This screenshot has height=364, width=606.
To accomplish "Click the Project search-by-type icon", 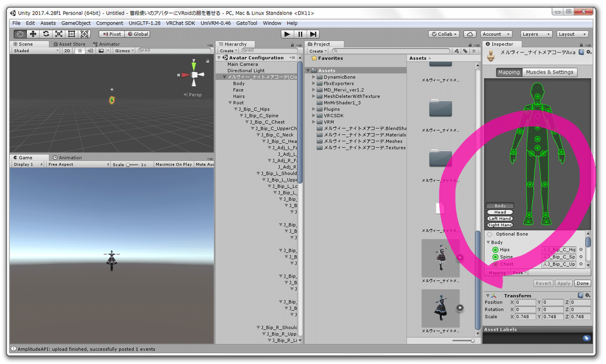I will [457, 51].
